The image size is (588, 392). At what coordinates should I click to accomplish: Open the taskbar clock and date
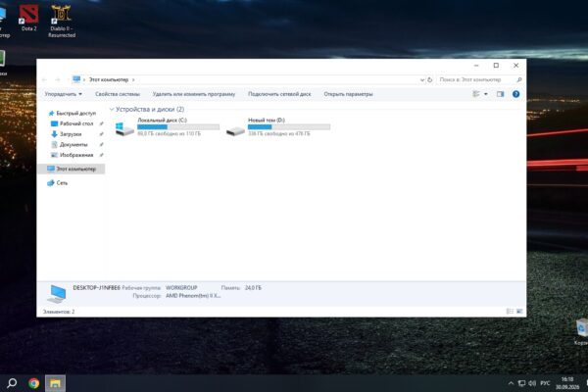point(567,383)
